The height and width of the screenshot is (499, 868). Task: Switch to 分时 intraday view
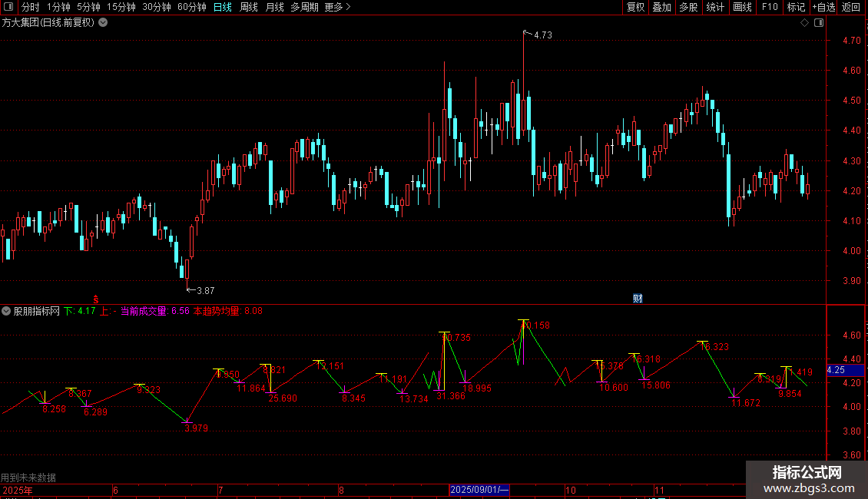pos(31,7)
